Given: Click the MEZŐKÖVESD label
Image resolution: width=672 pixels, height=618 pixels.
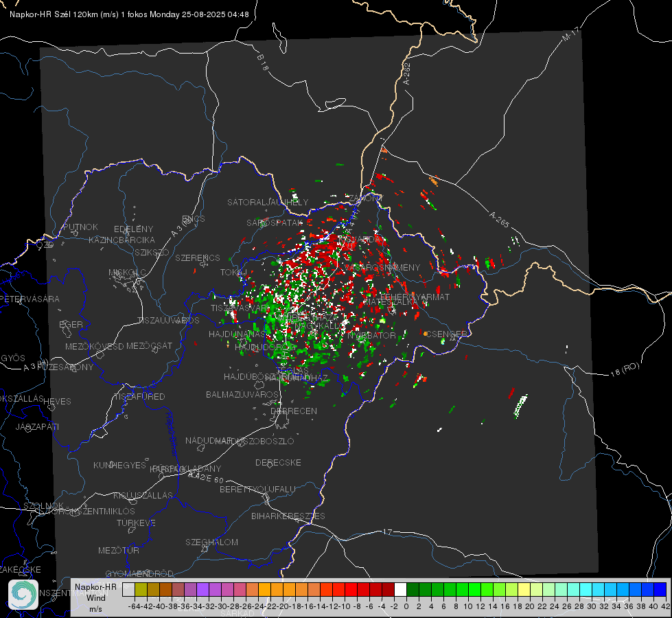Looking at the screenshot, I should coord(95,346).
